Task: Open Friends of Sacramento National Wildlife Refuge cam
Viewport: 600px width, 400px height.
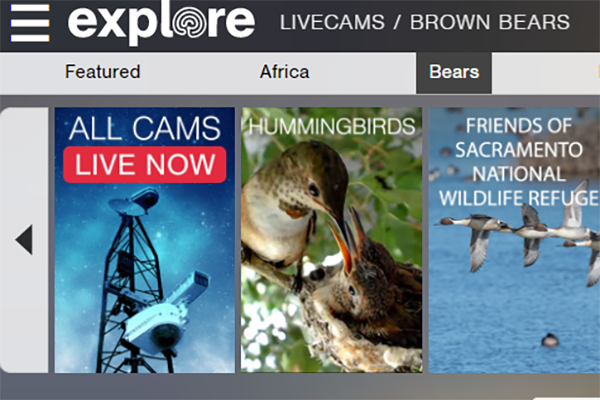Action: pos(514,240)
